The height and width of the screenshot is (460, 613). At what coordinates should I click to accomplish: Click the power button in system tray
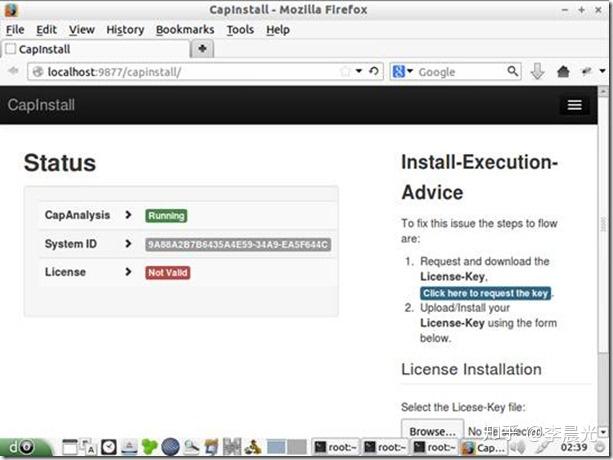coord(600,448)
